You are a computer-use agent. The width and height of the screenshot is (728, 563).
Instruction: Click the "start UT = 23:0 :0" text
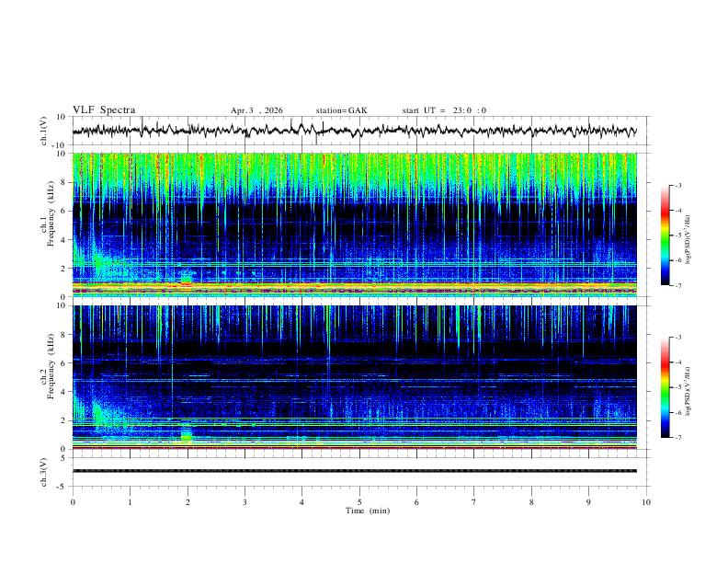(x=444, y=110)
